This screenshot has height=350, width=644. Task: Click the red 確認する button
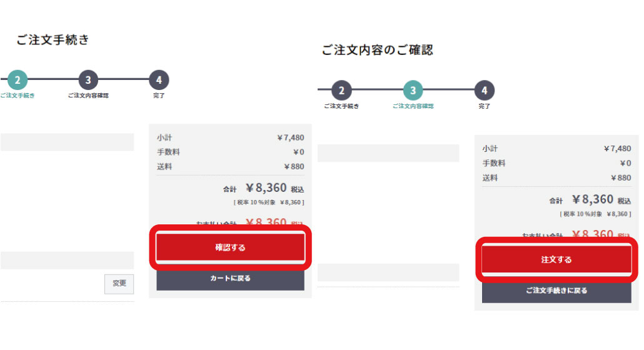tap(230, 247)
